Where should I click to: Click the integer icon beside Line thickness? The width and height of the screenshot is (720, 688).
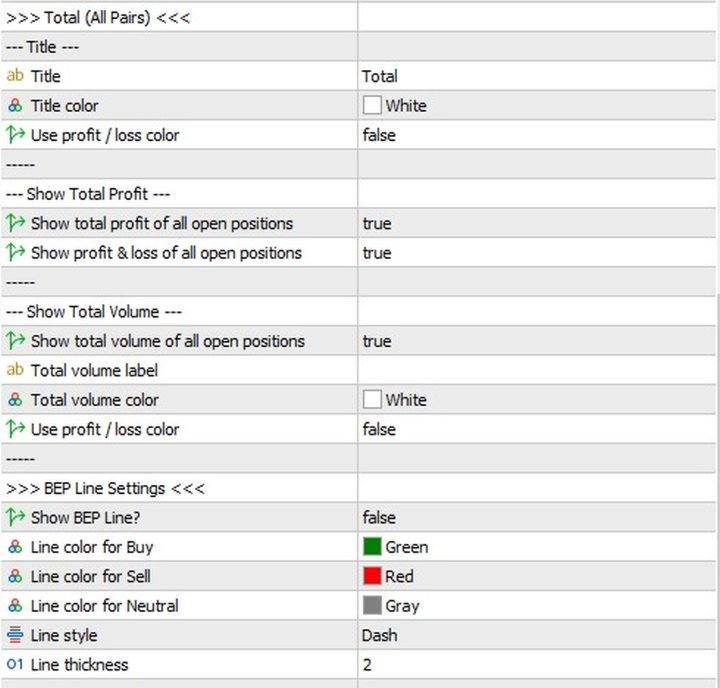(15, 665)
